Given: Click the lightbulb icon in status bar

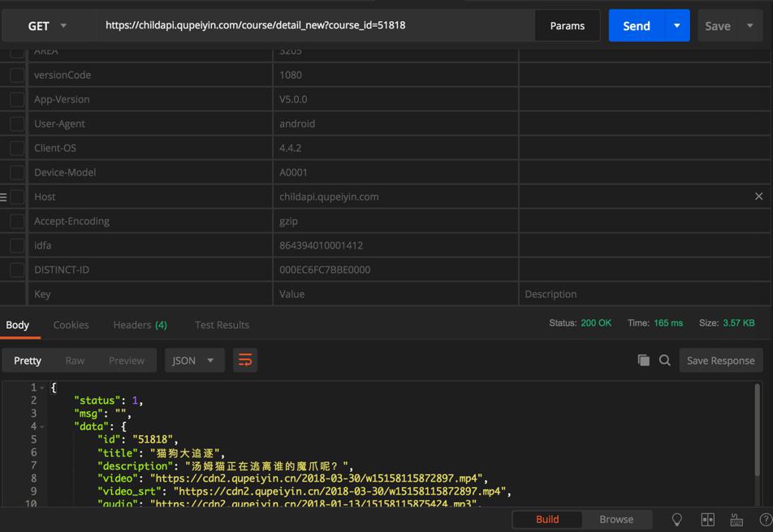Looking at the screenshot, I should 676,520.
